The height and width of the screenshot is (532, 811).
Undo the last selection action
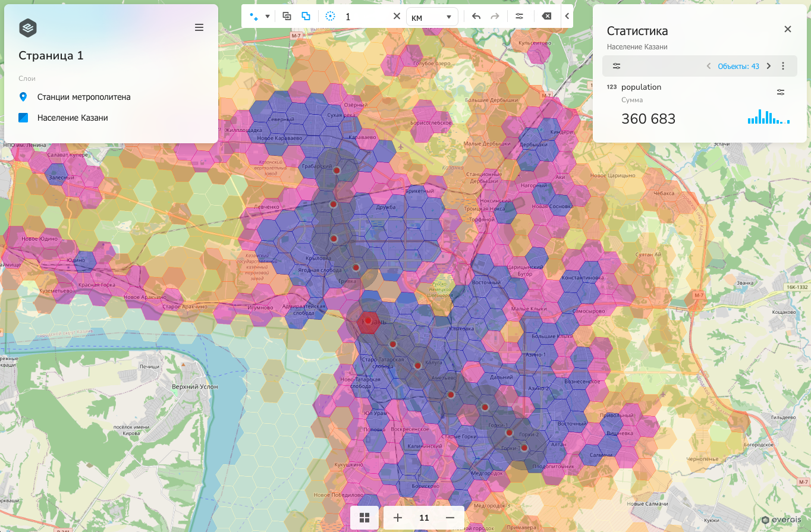[x=476, y=17]
